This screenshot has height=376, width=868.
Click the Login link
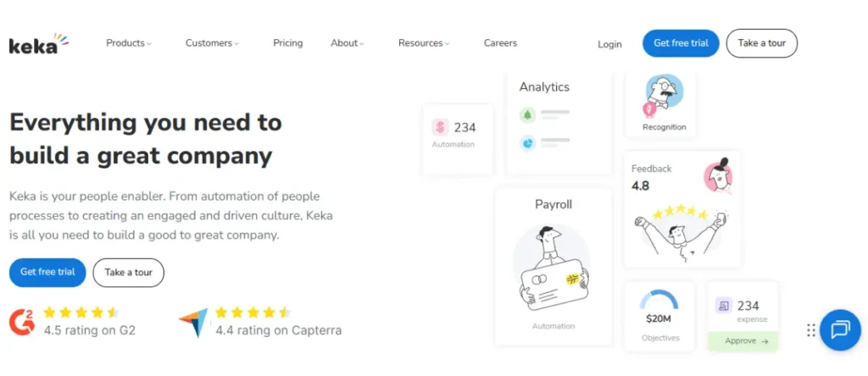click(609, 44)
